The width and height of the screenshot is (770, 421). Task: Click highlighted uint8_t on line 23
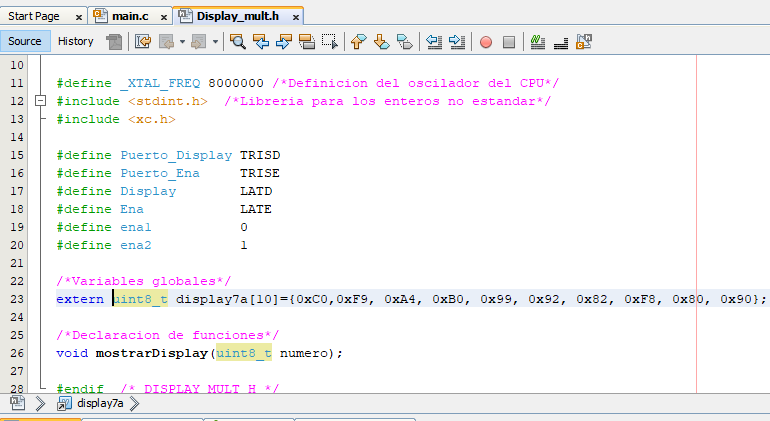[140, 299]
